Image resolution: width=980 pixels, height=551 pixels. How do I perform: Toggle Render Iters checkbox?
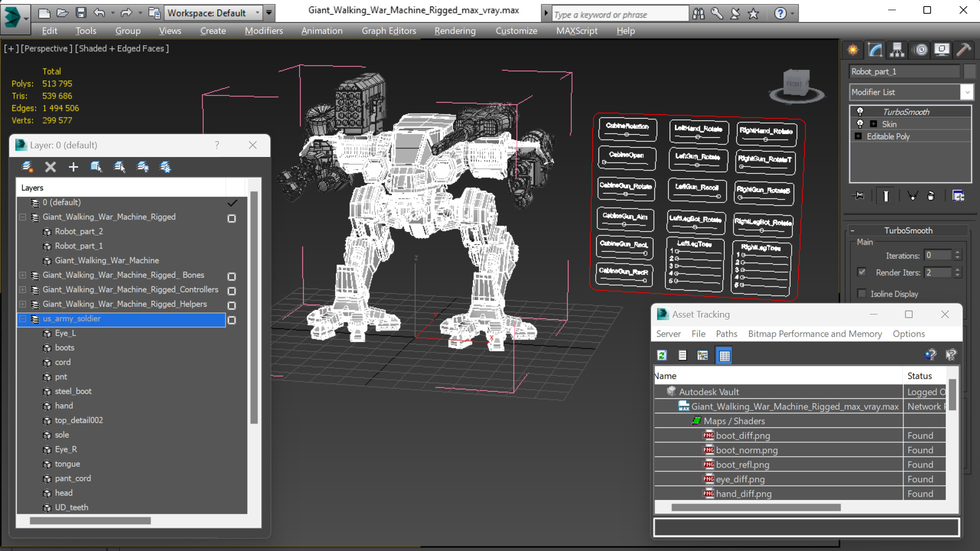click(862, 272)
